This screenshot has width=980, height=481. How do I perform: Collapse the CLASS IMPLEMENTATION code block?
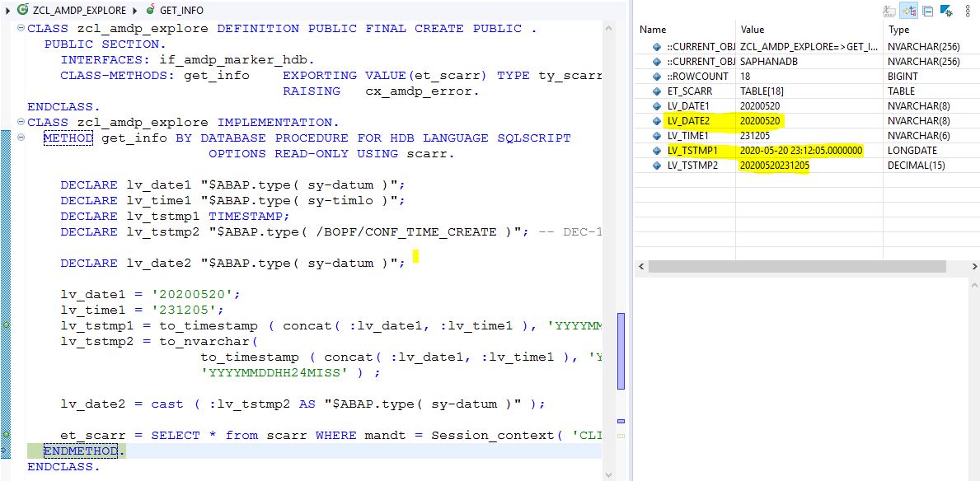(21, 123)
